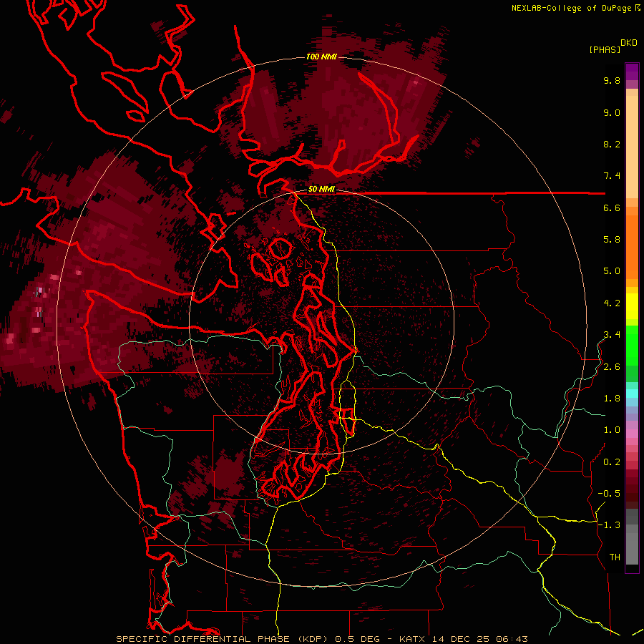This screenshot has width=644, height=644.
Task: Select the 7.4 scale value
Action: [x=612, y=176]
